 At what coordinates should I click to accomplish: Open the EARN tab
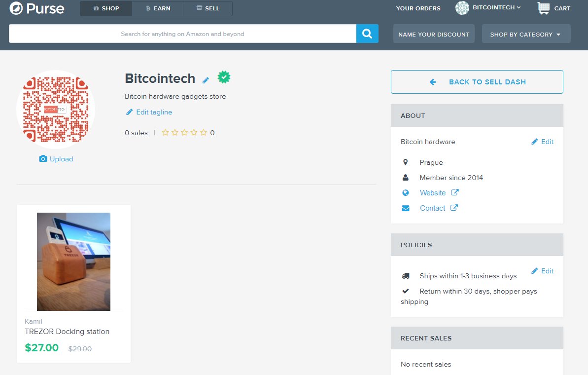pos(158,8)
